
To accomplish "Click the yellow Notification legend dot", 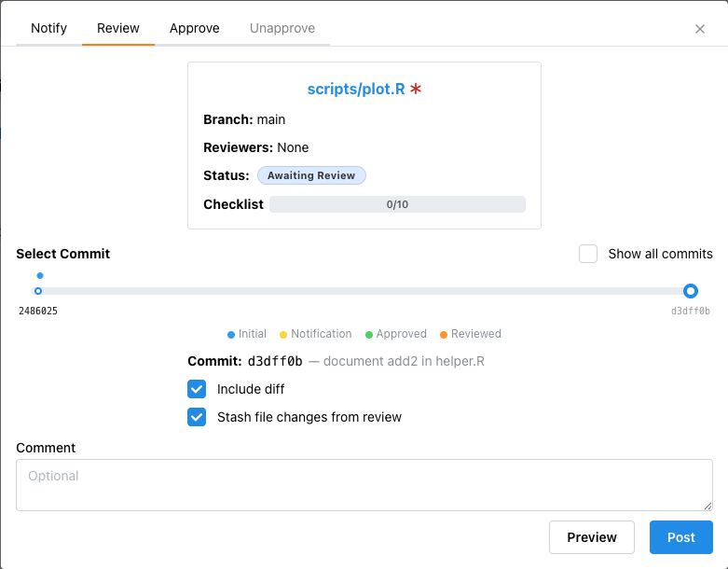I will click(283, 335).
